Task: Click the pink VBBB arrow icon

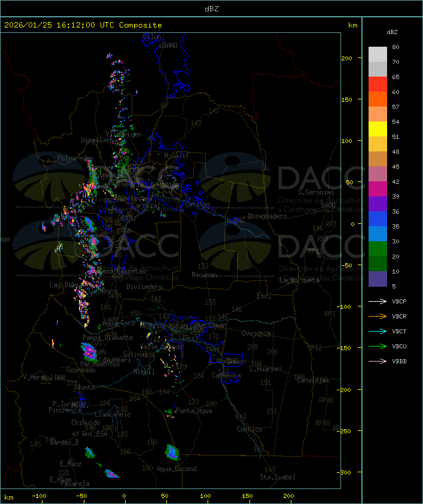Action: tap(378, 361)
